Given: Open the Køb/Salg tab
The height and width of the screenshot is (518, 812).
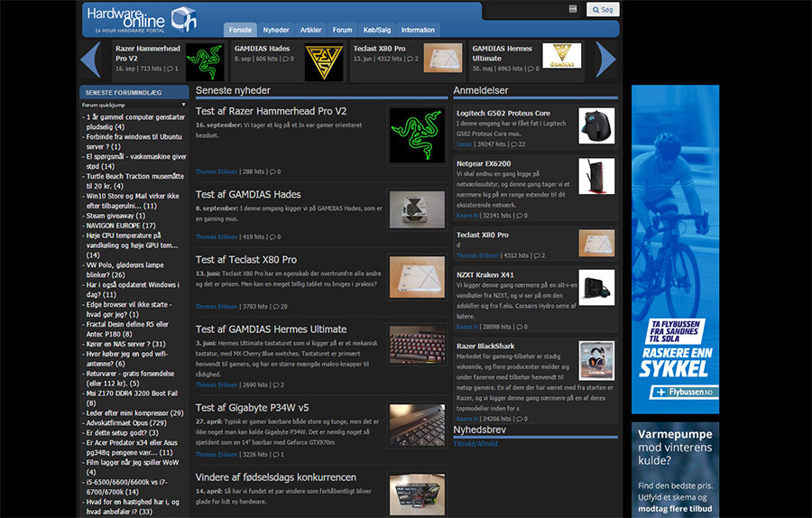Looking at the screenshot, I should click(x=376, y=30).
